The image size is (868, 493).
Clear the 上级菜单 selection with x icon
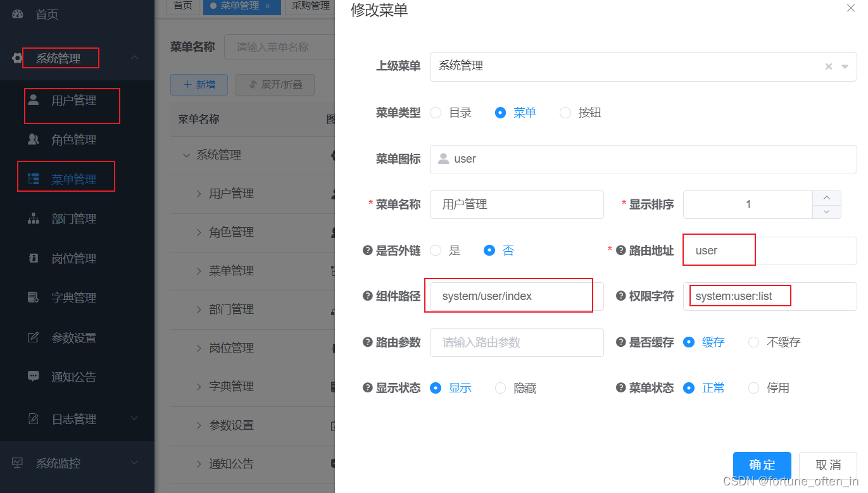(828, 66)
